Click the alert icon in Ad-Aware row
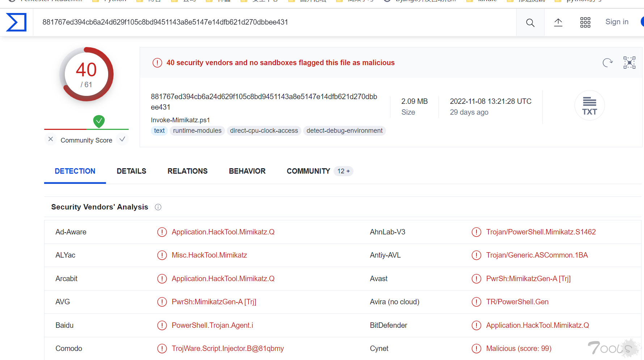 click(x=162, y=232)
